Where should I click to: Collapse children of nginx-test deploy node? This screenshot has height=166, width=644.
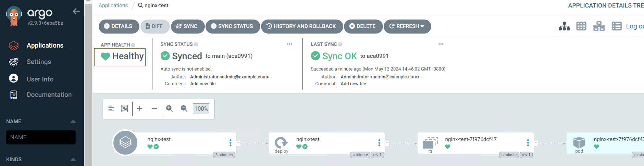(387, 143)
